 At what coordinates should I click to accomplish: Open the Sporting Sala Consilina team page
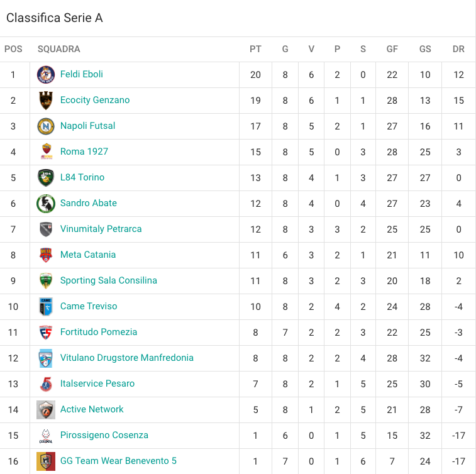[108, 280]
